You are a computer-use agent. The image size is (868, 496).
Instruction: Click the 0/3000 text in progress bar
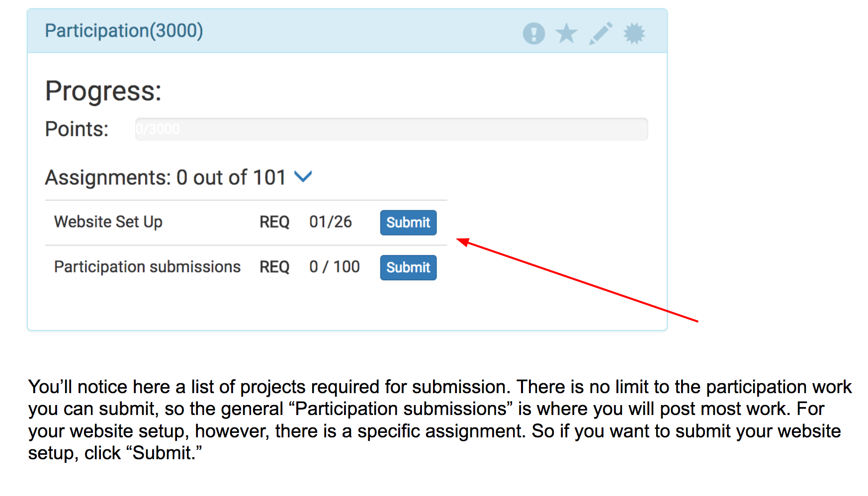158,129
